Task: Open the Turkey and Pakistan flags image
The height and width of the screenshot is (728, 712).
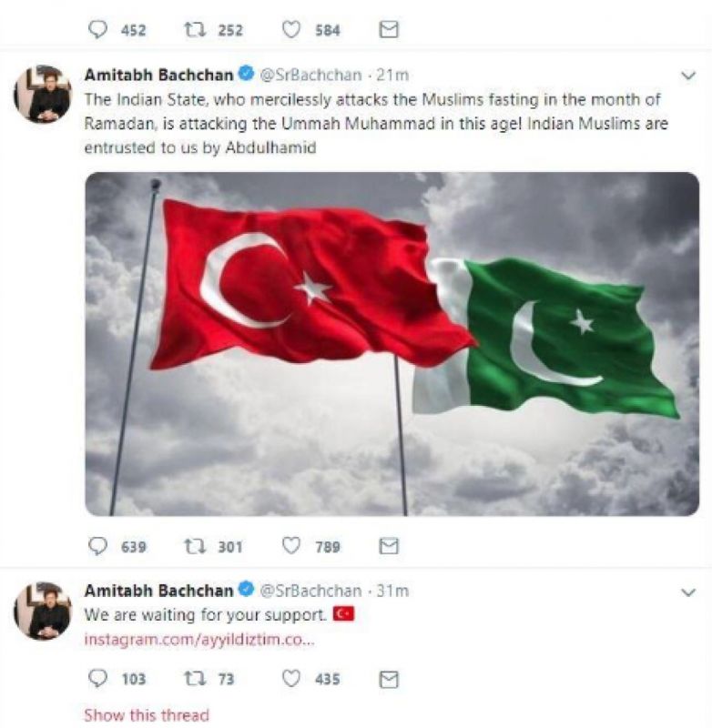Action: pyautogui.click(x=392, y=344)
